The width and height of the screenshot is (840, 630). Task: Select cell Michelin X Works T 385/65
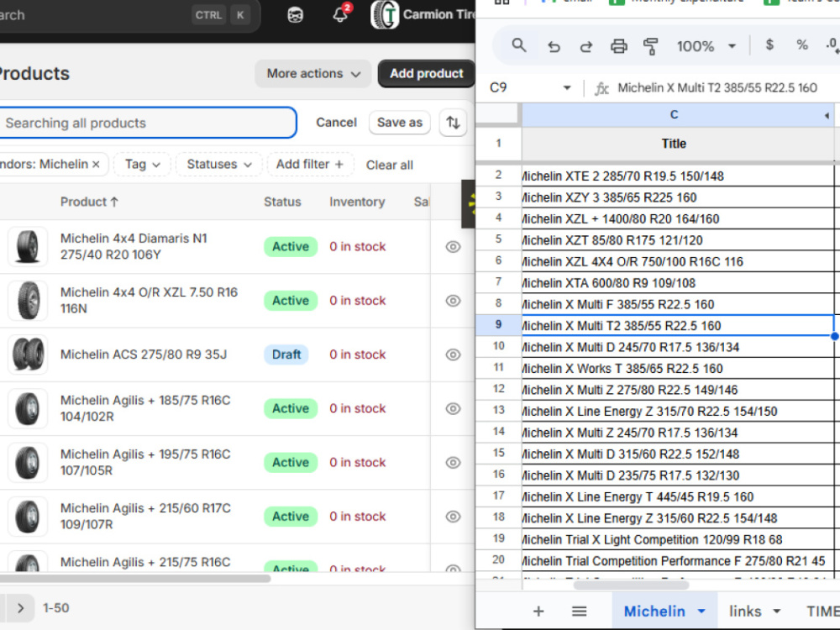coord(678,369)
